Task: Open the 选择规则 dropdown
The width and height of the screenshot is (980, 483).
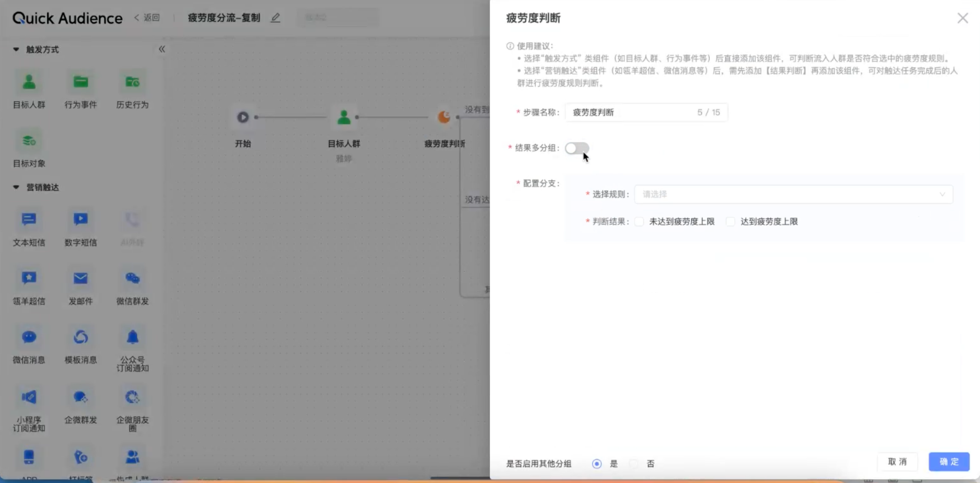Action: click(x=793, y=194)
